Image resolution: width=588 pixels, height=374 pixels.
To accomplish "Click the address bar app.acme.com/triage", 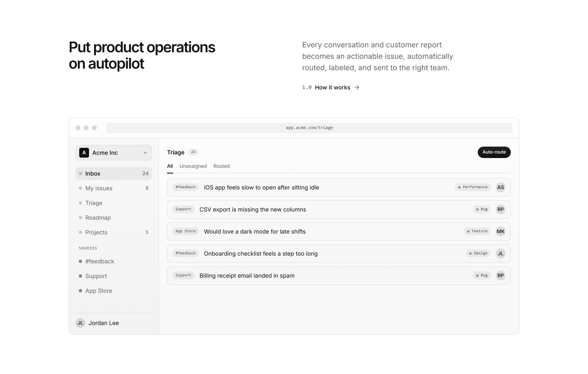I will click(x=309, y=128).
